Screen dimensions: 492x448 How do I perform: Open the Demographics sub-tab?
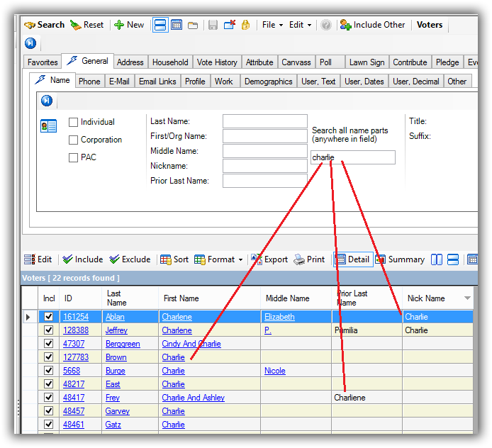pos(268,82)
